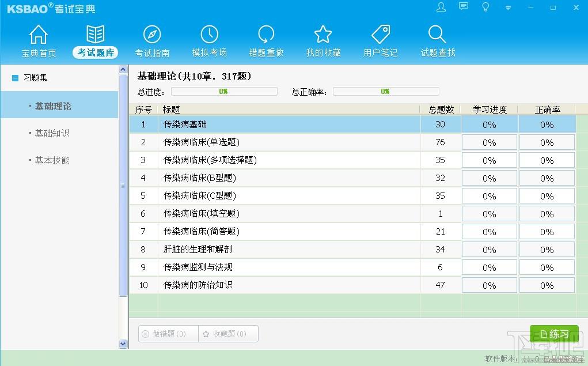The image size is (588, 366).
Task: Sort by the 标题 column header
Action: tap(289, 110)
